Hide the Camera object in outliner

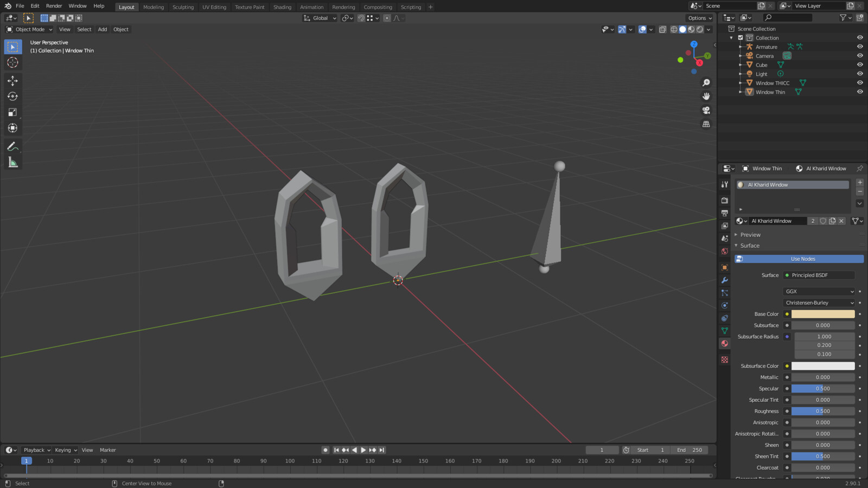pos(860,56)
